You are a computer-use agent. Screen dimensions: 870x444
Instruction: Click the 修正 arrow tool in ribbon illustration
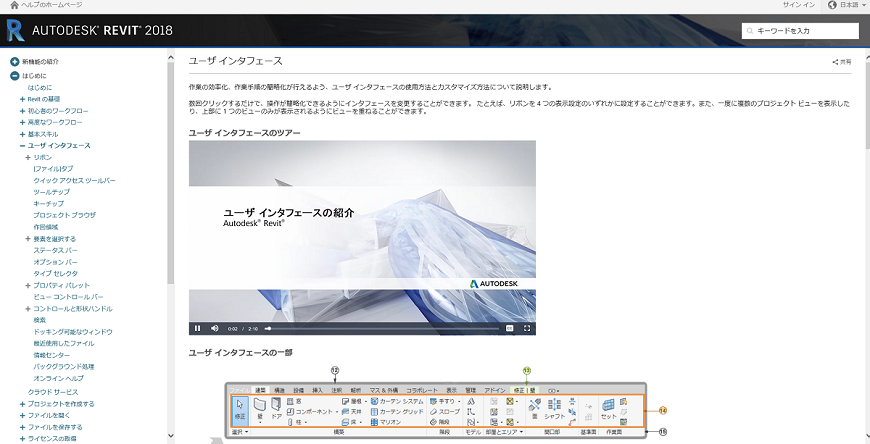click(240, 411)
